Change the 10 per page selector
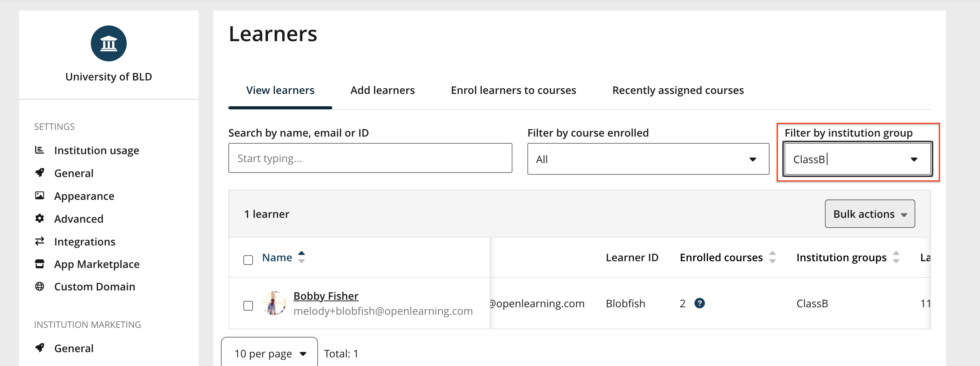Image resolution: width=980 pixels, height=366 pixels. pos(269,353)
